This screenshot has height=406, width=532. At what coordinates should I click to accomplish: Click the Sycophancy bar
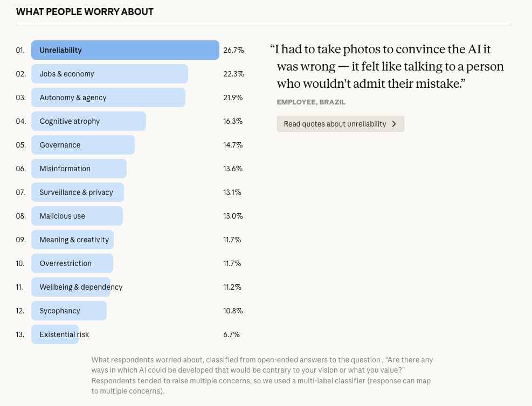(x=68, y=311)
